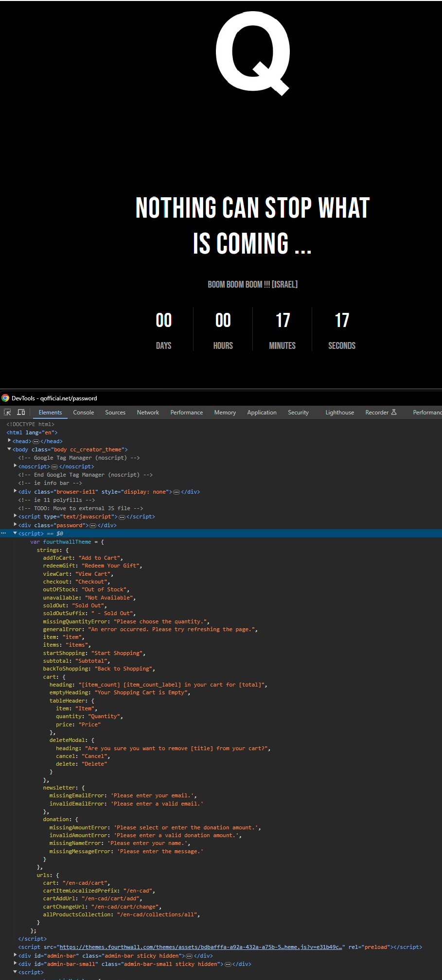Expand the noscript node triangle

16,466
